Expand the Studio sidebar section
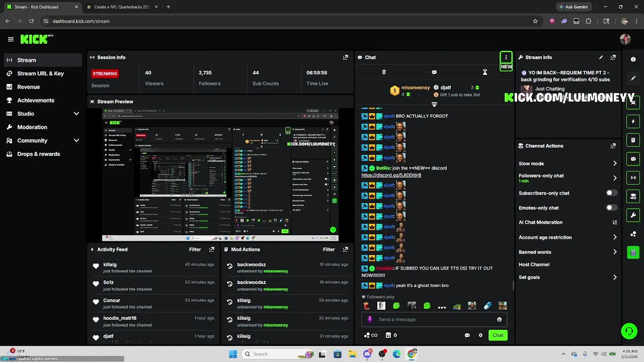The width and height of the screenshot is (644, 362). click(76, 114)
